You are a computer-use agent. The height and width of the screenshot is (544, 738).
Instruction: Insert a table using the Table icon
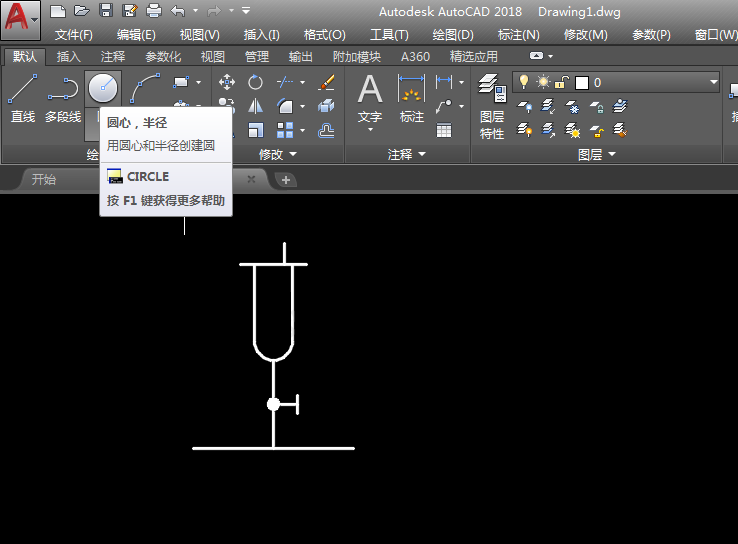444,130
